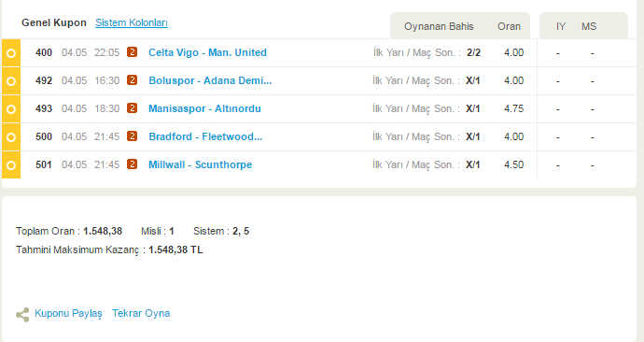644x342 pixels.
Task: Click yellow status circle for match 492
Action: (11, 81)
